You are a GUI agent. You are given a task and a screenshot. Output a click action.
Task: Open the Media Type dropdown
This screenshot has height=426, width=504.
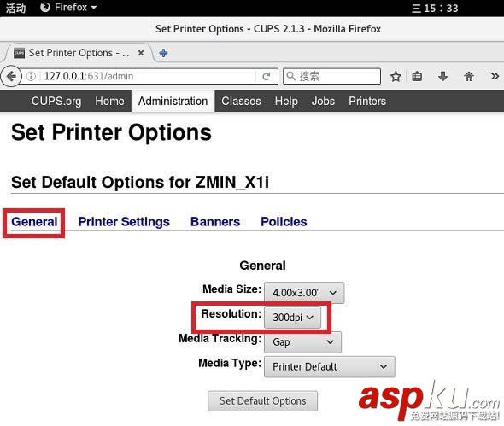330,366
